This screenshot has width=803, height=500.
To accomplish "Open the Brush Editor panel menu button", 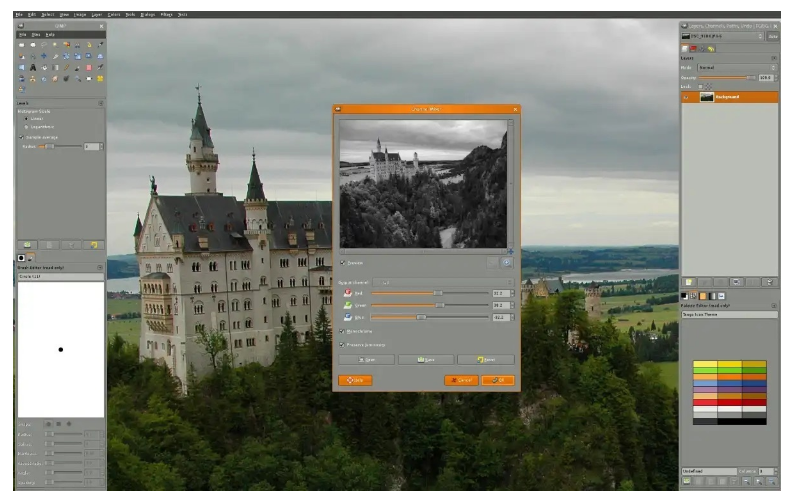I will [100, 267].
